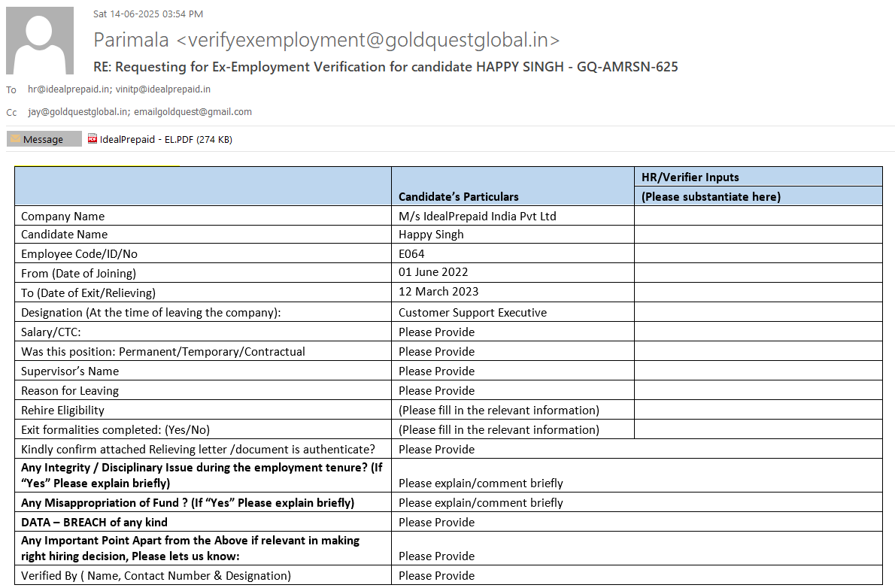
Task: Click the Cc address emailgoldquest@gmail.com
Action: click(193, 112)
